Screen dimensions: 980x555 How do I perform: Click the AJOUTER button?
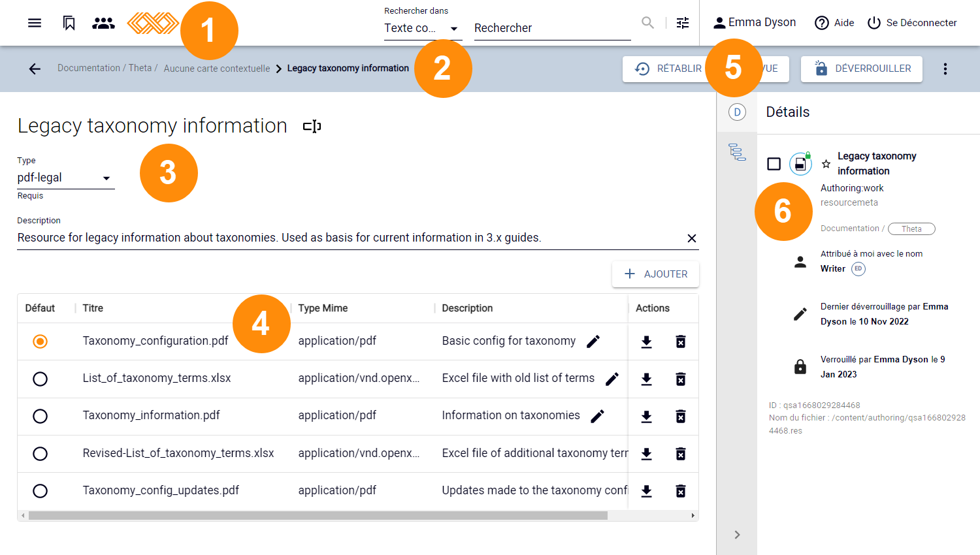(655, 274)
